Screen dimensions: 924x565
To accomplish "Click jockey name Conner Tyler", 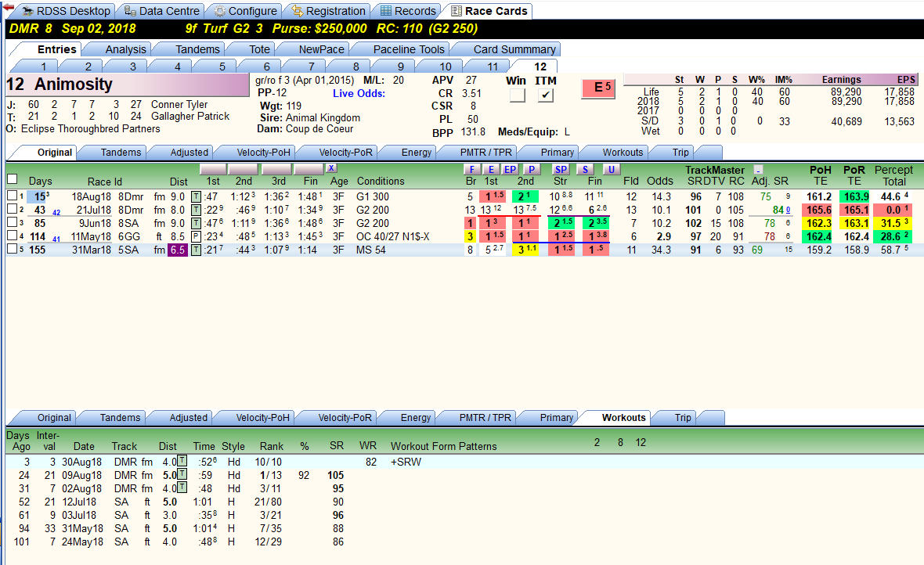I will coord(179,104).
